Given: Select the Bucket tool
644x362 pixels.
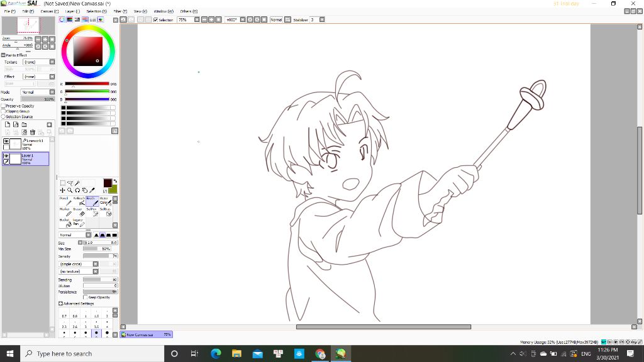Looking at the screenshot, I should (65, 222).
